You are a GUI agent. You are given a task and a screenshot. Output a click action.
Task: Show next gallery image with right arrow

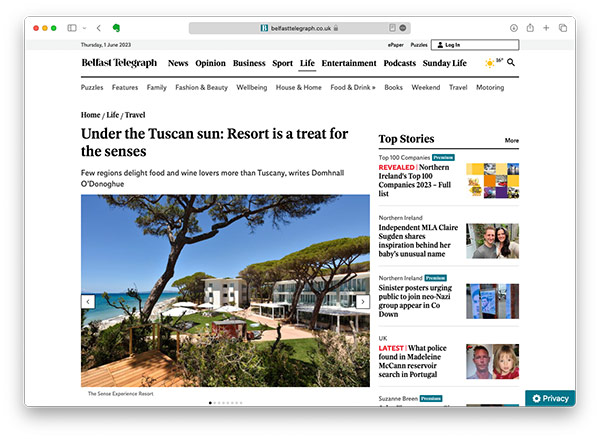[x=363, y=301]
